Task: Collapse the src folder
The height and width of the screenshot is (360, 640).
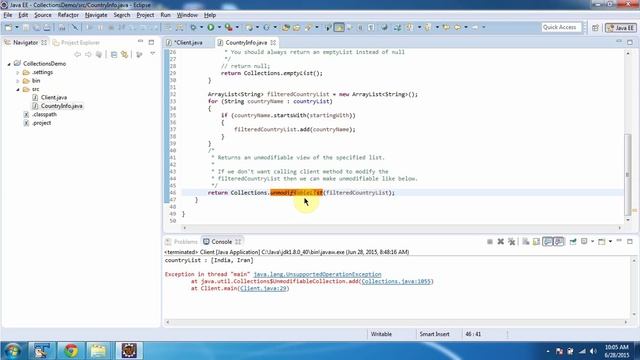Action: tap(18, 89)
